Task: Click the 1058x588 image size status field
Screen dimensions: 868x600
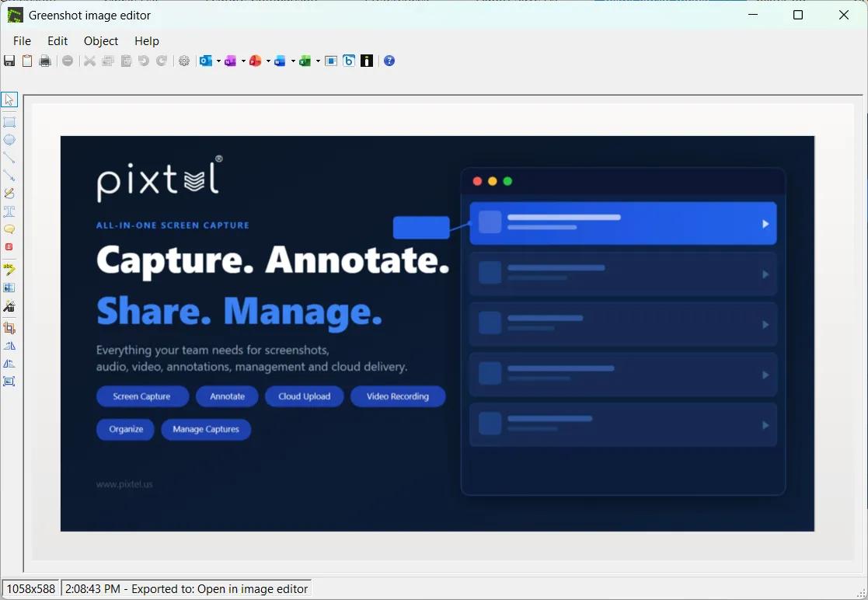Action: (31, 589)
